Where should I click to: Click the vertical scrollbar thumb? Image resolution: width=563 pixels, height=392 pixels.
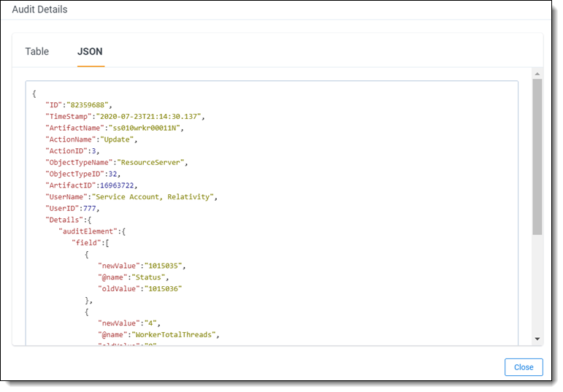pos(537,157)
